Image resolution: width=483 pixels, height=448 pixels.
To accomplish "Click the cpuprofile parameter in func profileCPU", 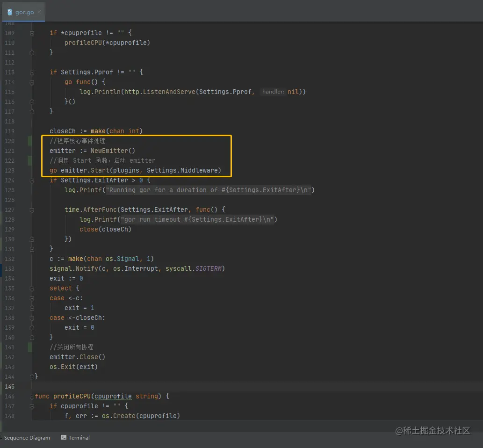I will click(113, 397).
